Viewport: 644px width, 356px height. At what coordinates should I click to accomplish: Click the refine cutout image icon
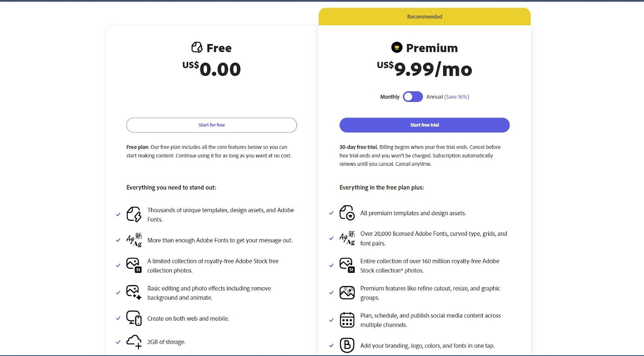tap(347, 293)
